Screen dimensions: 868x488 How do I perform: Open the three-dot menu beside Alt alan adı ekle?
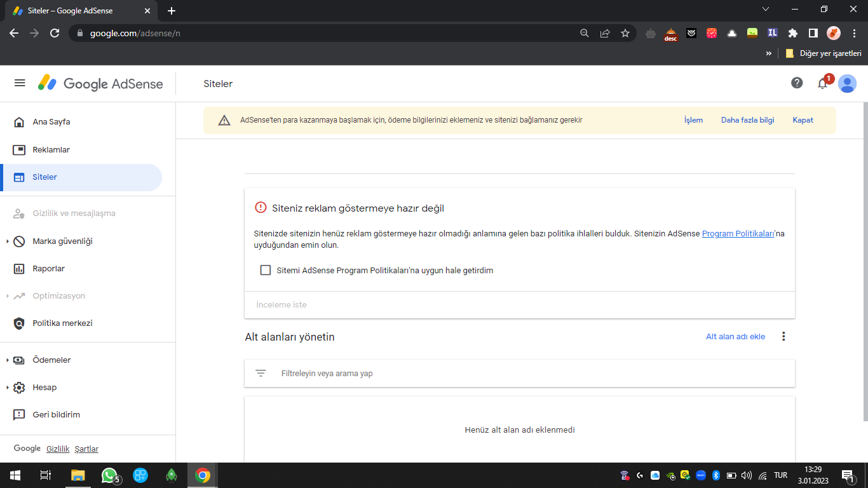(783, 337)
